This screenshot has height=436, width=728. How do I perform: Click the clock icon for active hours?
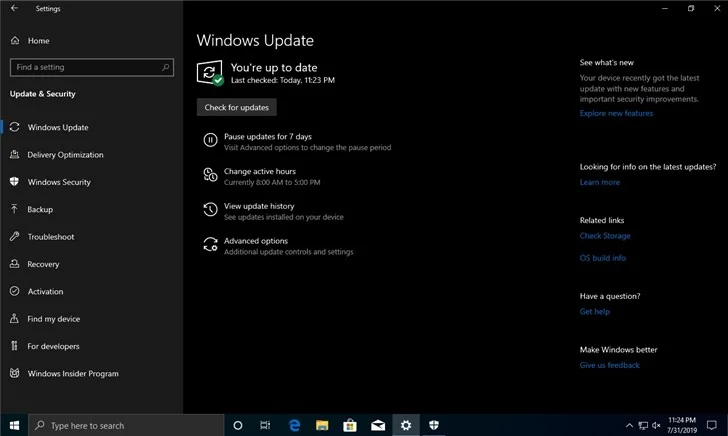pos(210,175)
